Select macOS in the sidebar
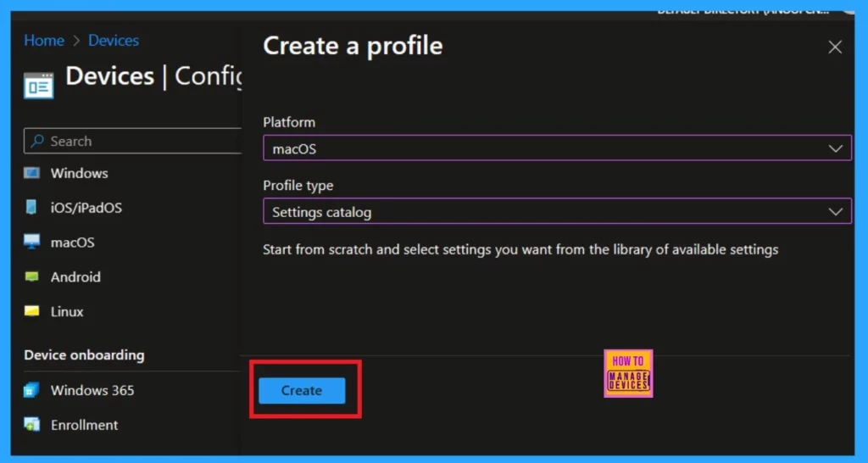868x463 pixels. (x=73, y=243)
